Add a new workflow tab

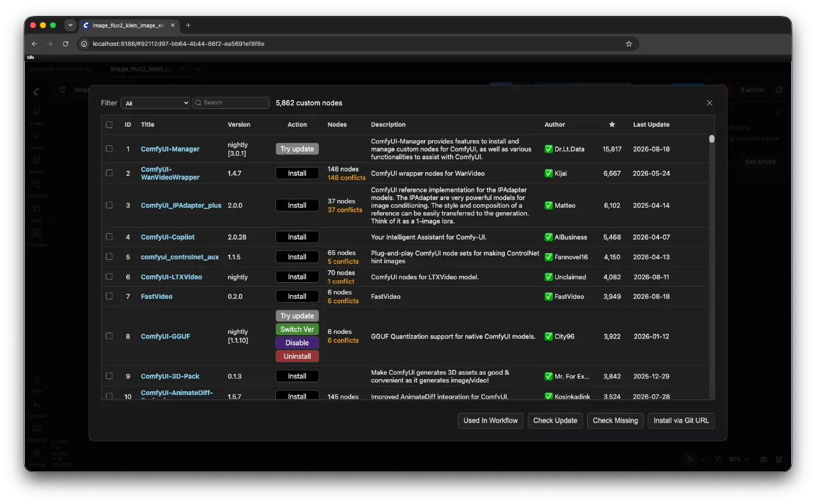[198, 69]
